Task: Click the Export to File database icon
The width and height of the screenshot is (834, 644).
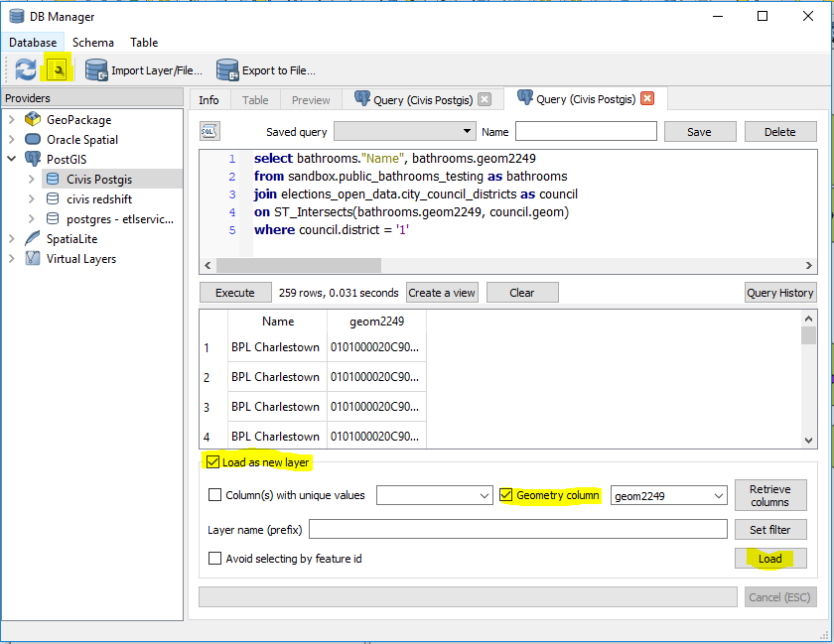Action: (227, 69)
